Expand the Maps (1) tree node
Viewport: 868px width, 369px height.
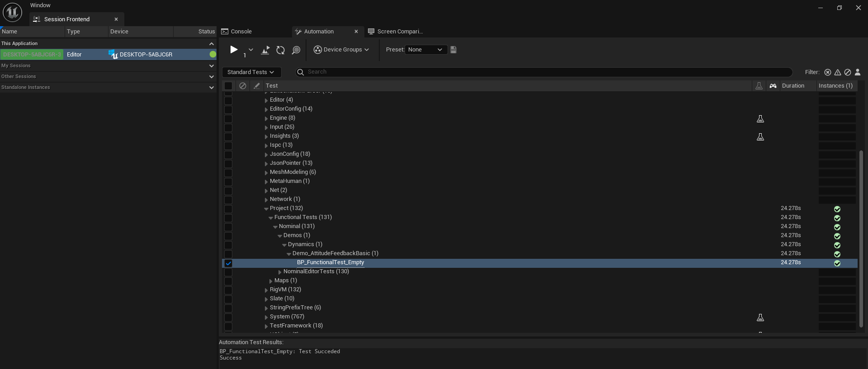coord(271,281)
